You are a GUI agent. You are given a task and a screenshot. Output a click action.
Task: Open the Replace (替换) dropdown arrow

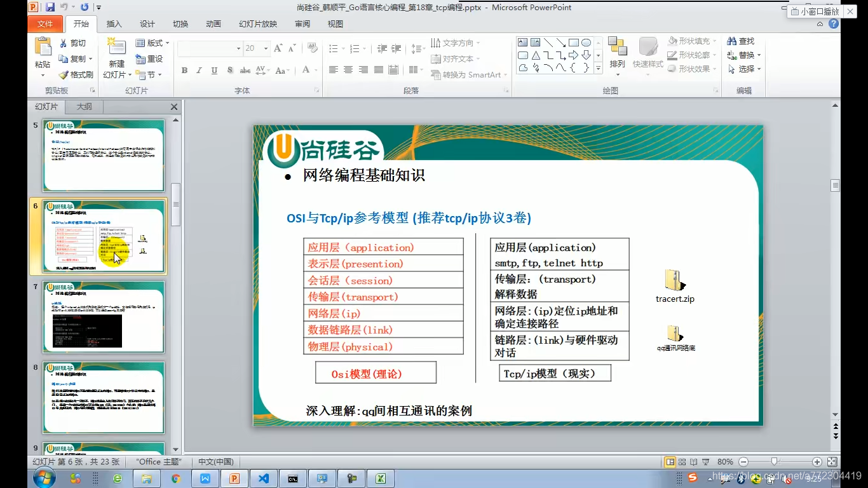759,55
